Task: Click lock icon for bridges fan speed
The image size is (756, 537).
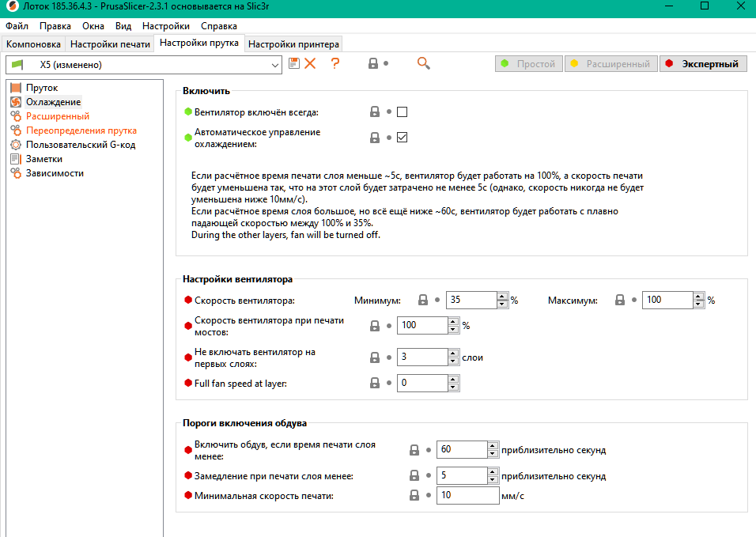Action: pyautogui.click(x=375, y=326)
